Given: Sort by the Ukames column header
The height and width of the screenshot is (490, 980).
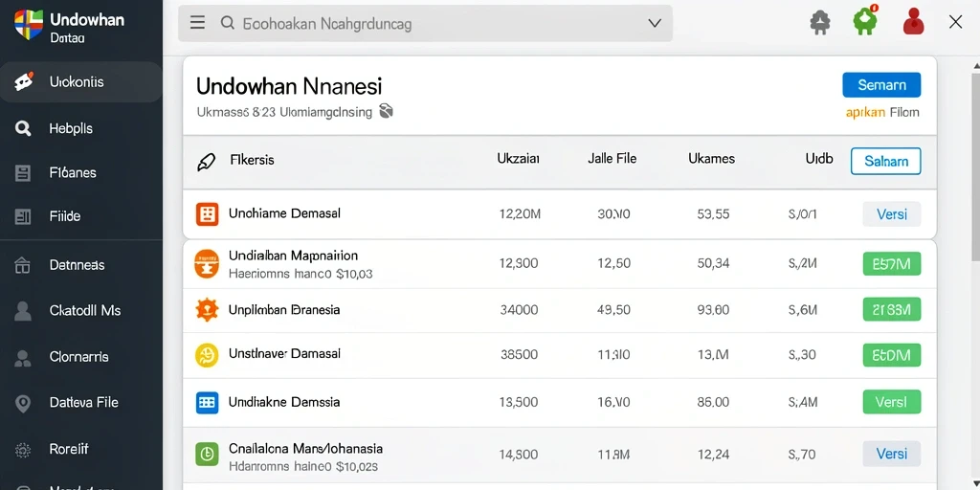Looking at the screenshot, I should click(x=711, y=159).
